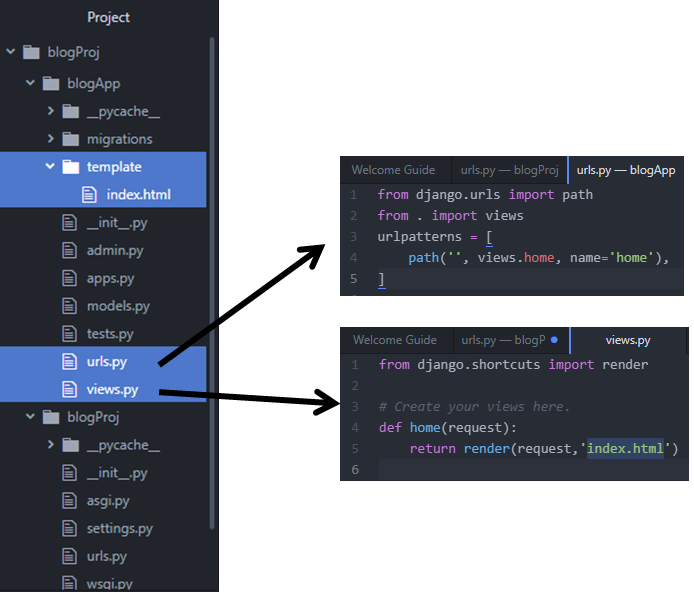
Task: Switch to the urls.py — blogProj tab in top editor
Action: point(508,170)
